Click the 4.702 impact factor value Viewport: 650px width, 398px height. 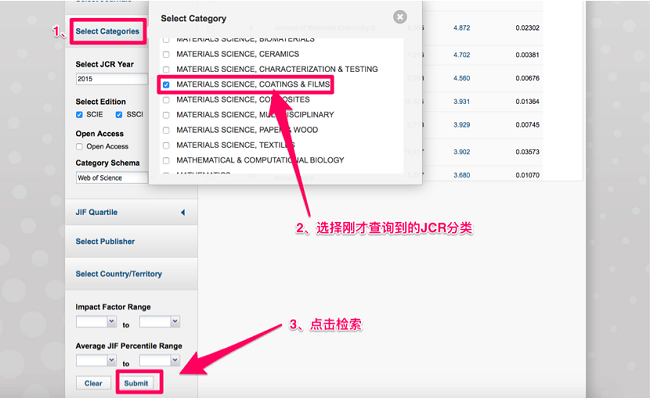[462, 55]
